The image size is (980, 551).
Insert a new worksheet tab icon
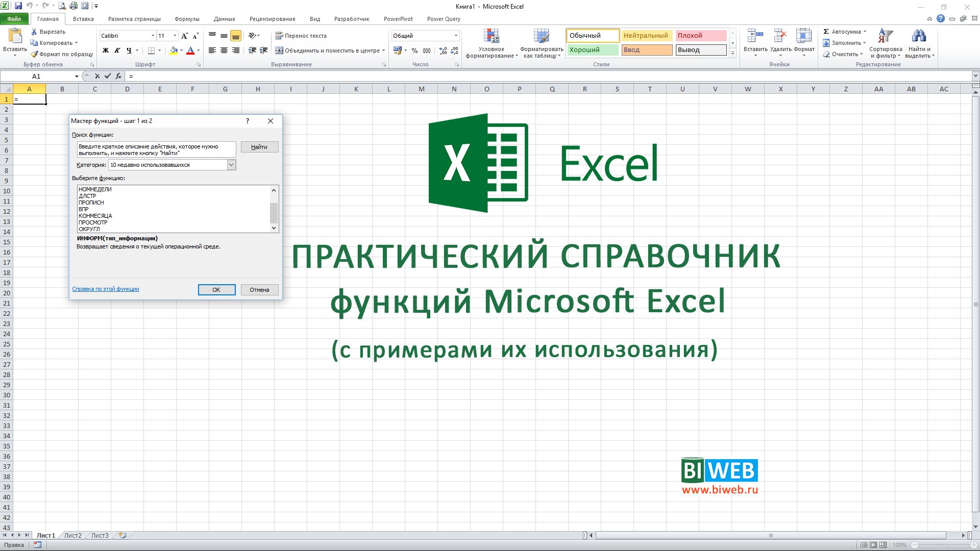tap(122, 535)
